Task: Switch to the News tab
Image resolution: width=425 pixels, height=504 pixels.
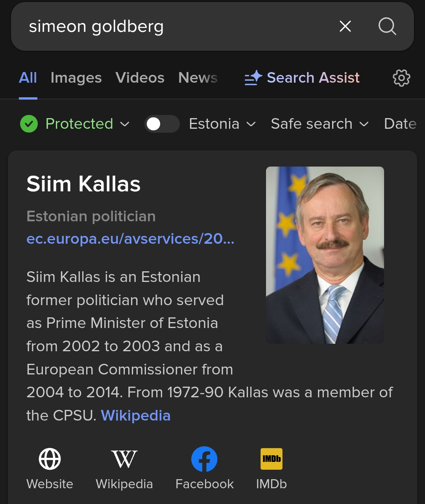Action: [198, 78]
